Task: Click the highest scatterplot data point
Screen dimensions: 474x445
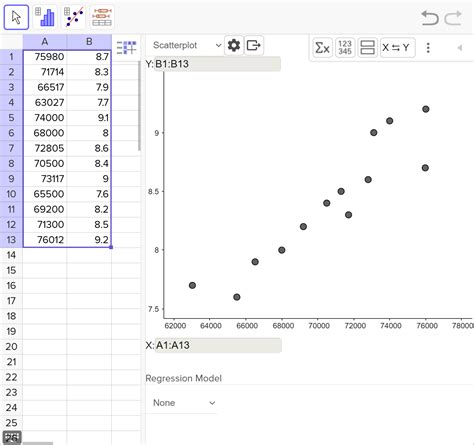Action: pos(426,109)
